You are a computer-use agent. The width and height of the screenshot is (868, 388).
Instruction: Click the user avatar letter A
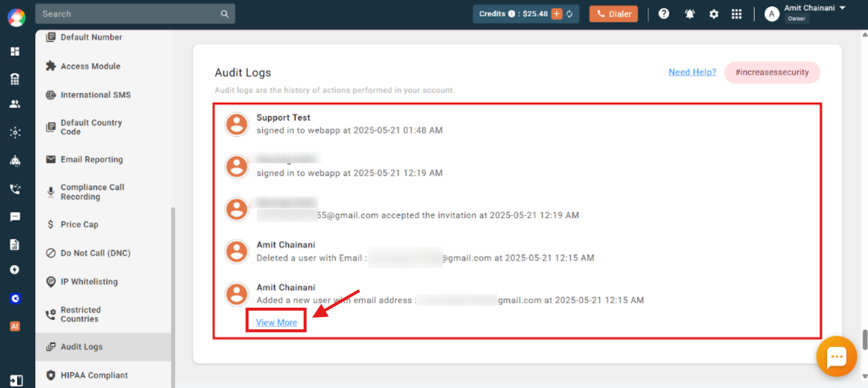(771, 14)
